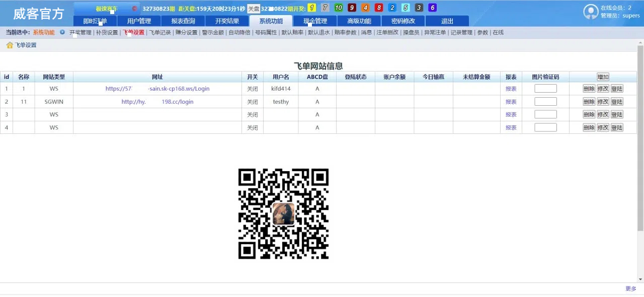Open 号码属性 in the submenu
The height and width of the screenshot is (297, 644).
point(266,33)
